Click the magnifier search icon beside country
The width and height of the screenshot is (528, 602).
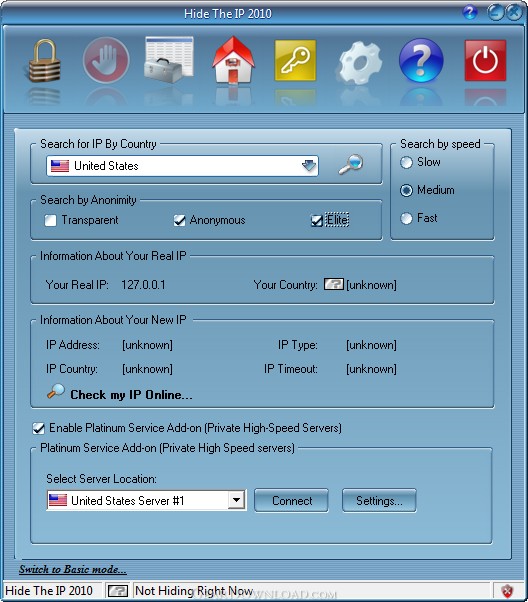351,164
